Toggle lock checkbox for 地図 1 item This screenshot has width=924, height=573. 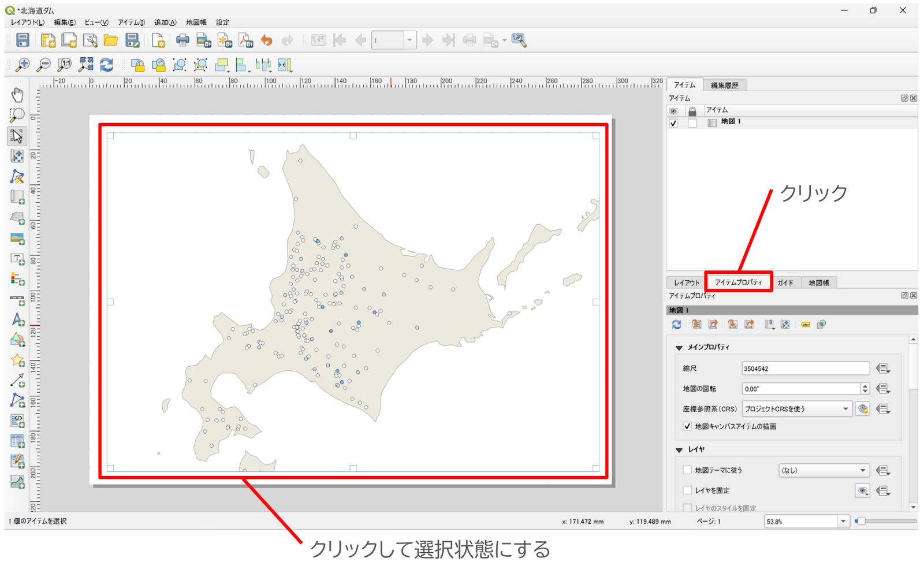692,123
